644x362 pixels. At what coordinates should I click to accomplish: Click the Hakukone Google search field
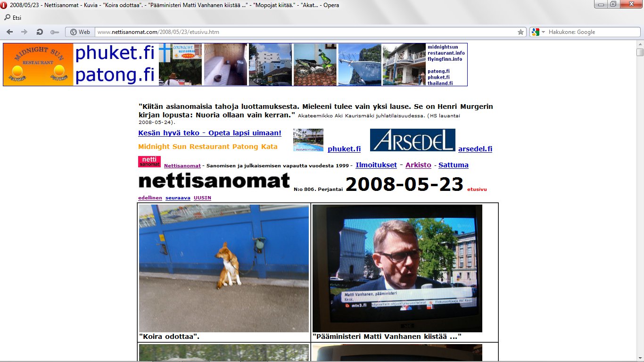pyautogui.click(x=589, y=32)
